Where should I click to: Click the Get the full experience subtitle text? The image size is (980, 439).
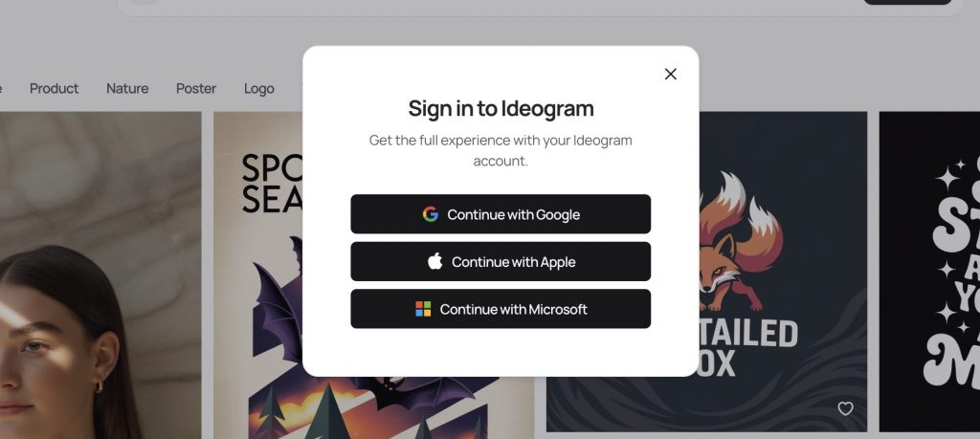click(x=501, y=150)
